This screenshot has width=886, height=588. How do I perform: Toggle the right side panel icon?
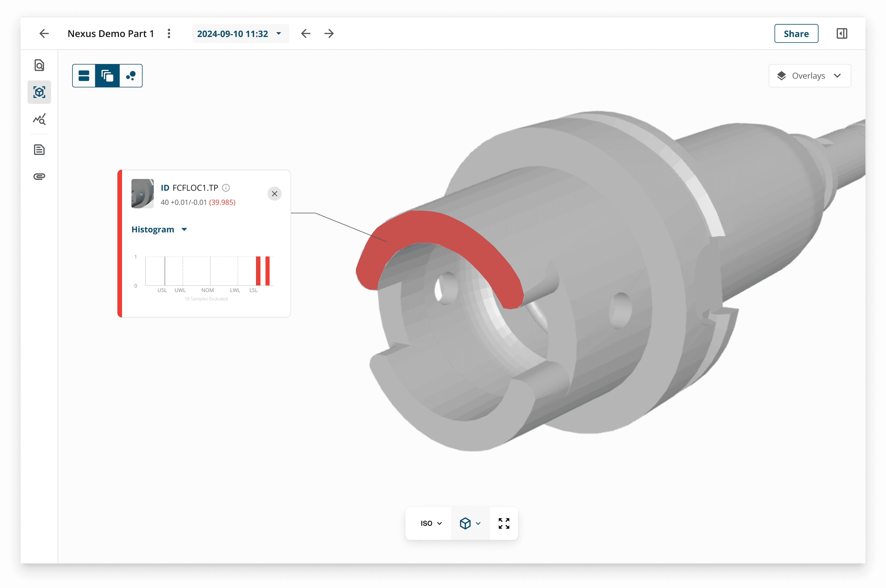pos(841,34)
